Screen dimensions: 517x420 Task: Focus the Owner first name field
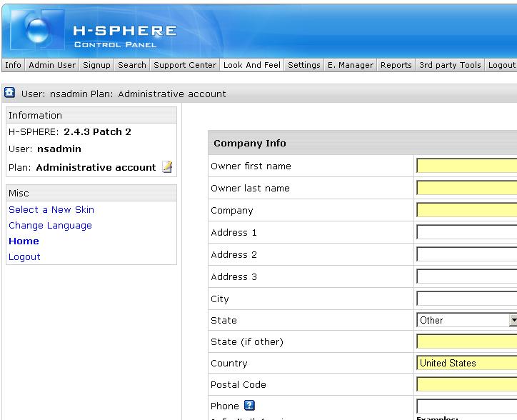467,166
